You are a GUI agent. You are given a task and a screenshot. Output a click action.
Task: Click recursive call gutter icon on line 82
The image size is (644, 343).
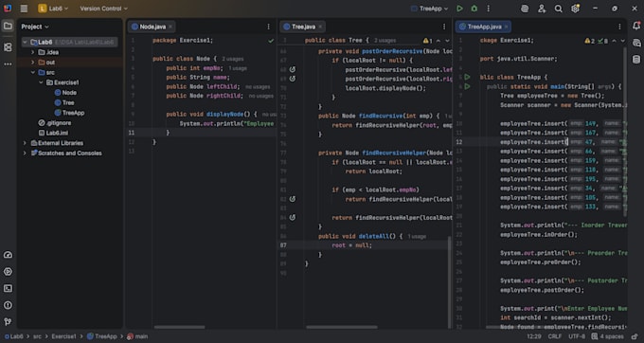(293, 199)
